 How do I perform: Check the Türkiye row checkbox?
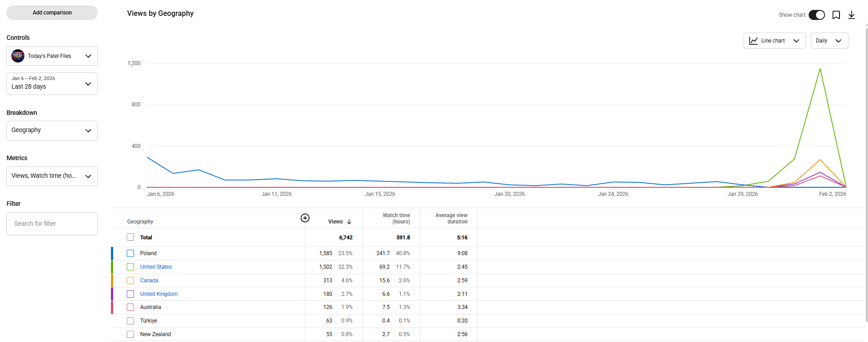coord(130,321)
